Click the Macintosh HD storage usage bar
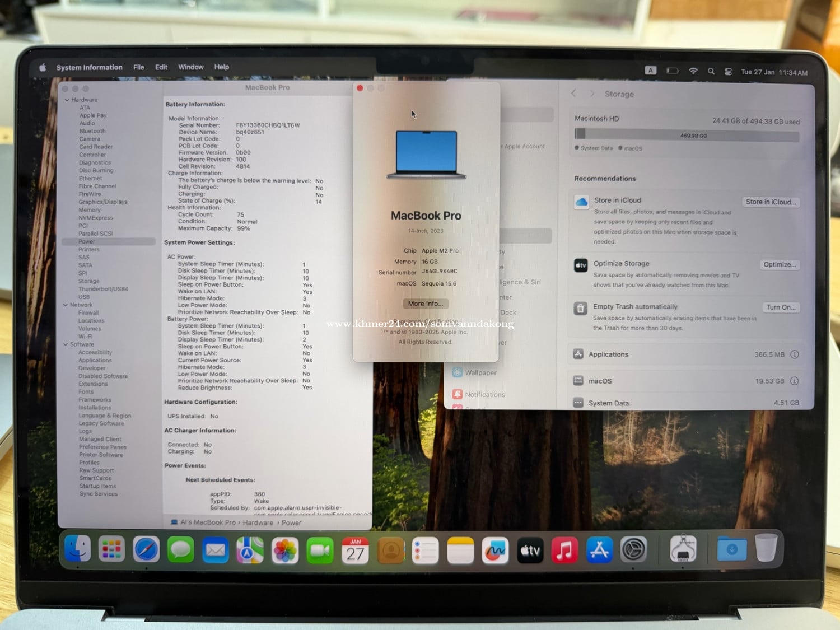Image resolution: width=840 pixels, height=630 pixels. click(687, 136)
